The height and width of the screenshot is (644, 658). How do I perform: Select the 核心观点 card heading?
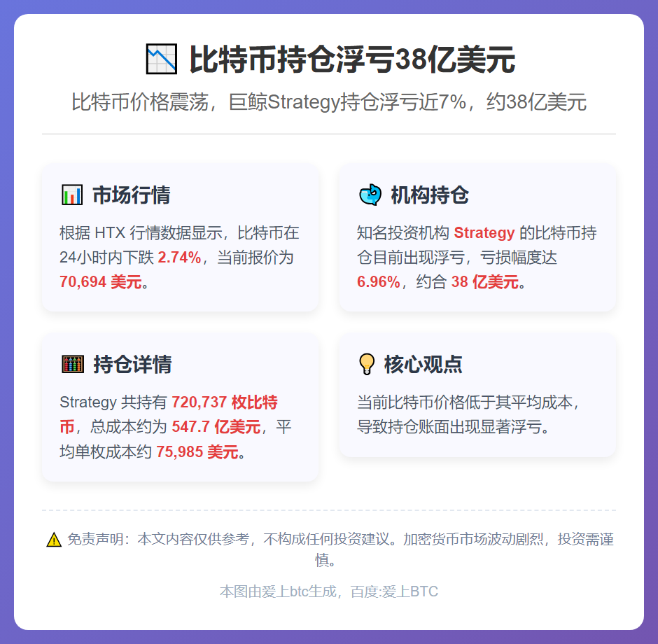coord(423,364)
